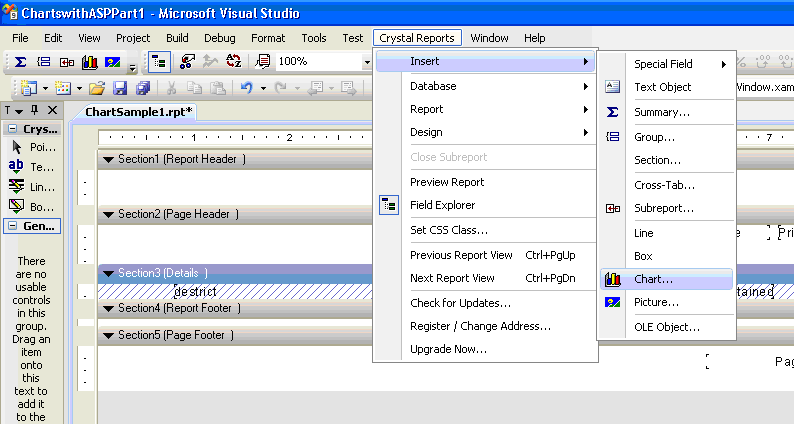Screen dimensions: 794x425
Task: Open the New Project dropdown arrow
Action: (x=45, y=89)
